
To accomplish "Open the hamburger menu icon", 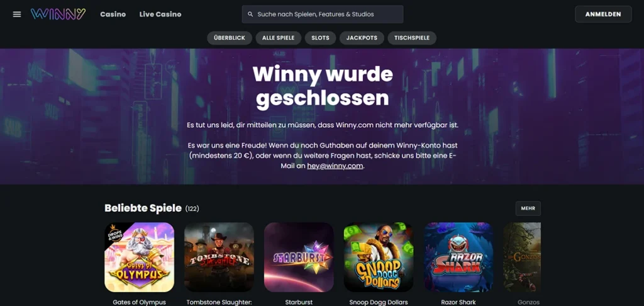I will coord(17,14).
